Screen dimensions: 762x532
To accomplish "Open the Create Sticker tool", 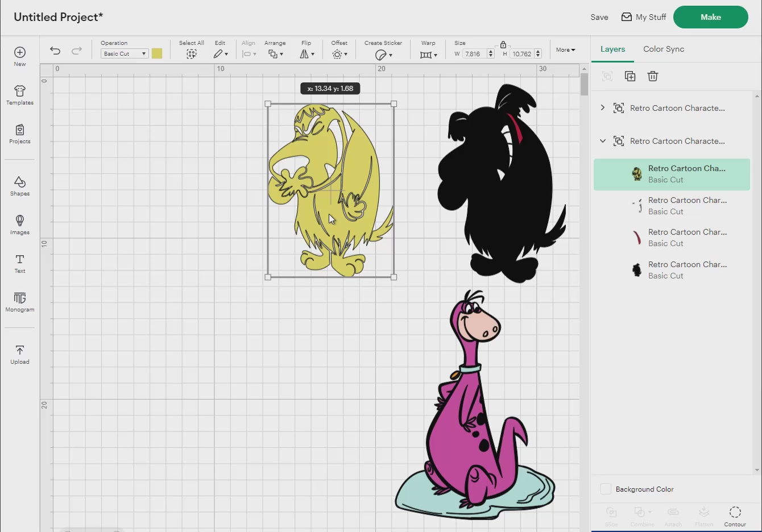I will click(x=383, y=55).
